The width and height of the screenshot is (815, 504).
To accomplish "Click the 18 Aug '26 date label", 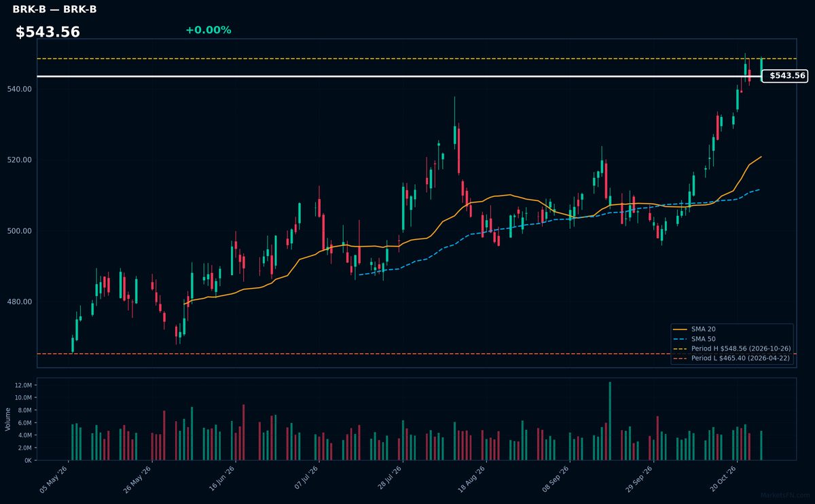I will (473, 480).
